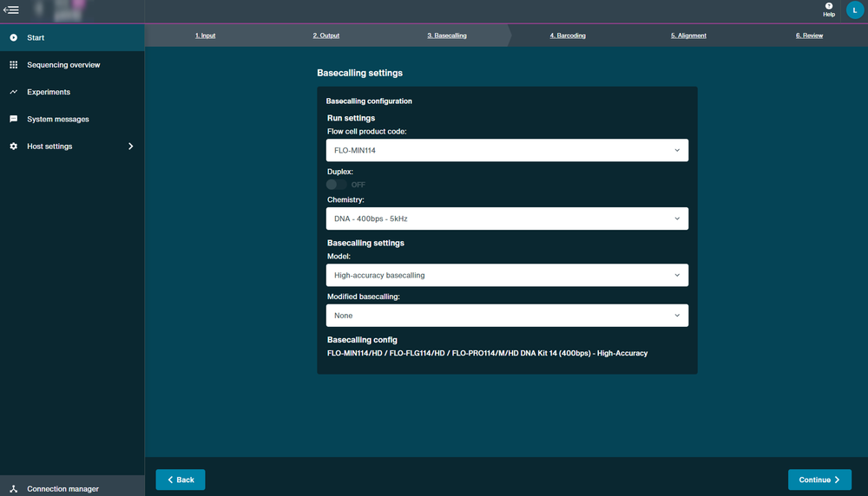Go to step 1. Input
Screen dimensions: 868x496
[205, 36]
